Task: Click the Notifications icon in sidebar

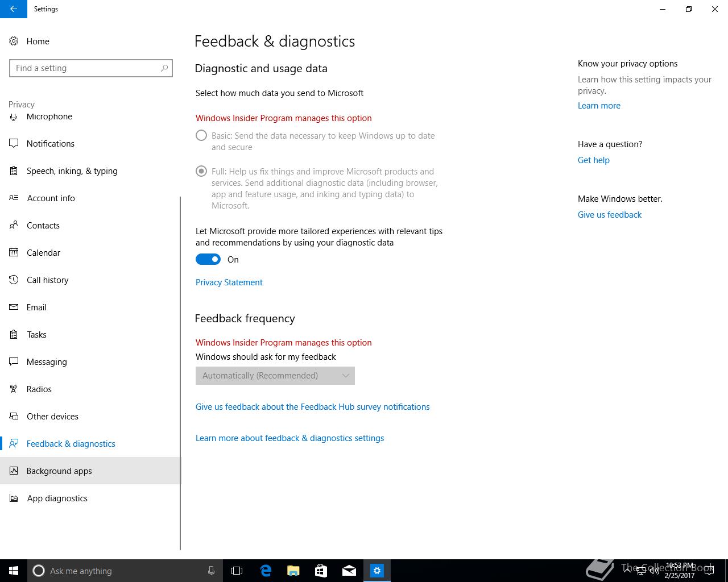Action: click(14, 143)
